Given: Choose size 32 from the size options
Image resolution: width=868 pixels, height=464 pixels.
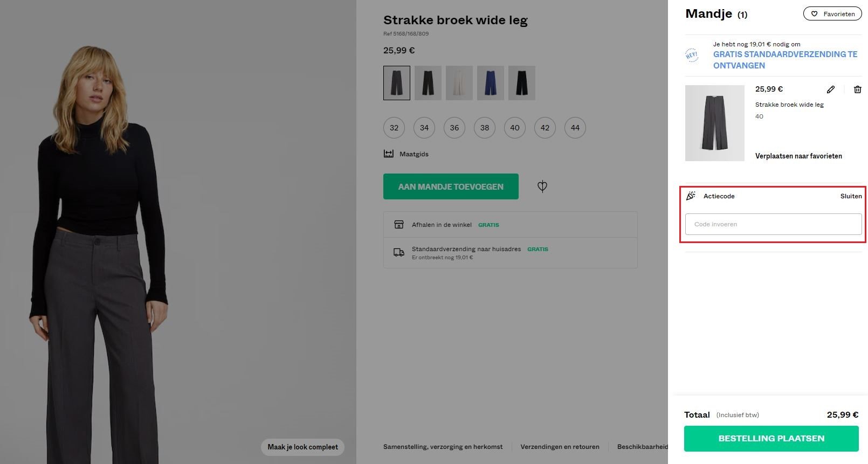Looking at the screenshot, I should click(394, 128).
